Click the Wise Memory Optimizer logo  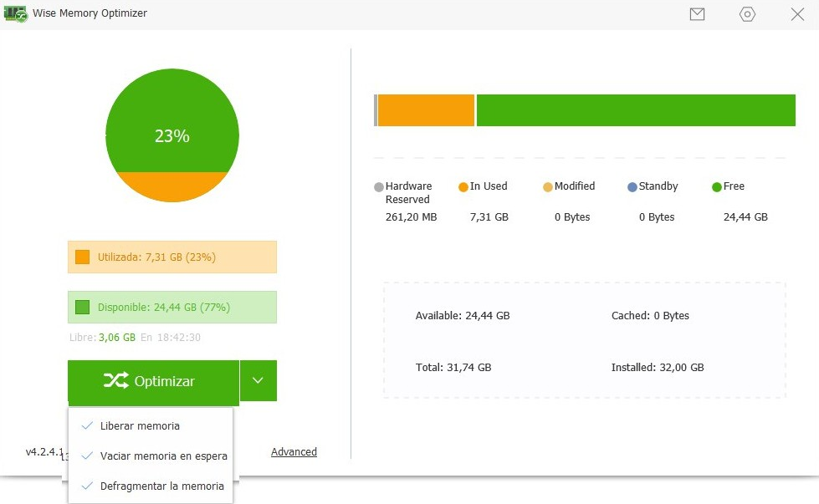16,13
